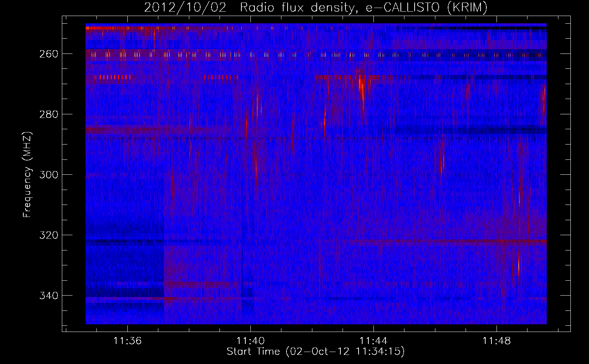This screenshot has height=364, width=589.
Task: Click the plot title '2012/10/02 Radio flux density'
Action: [316, 8]
